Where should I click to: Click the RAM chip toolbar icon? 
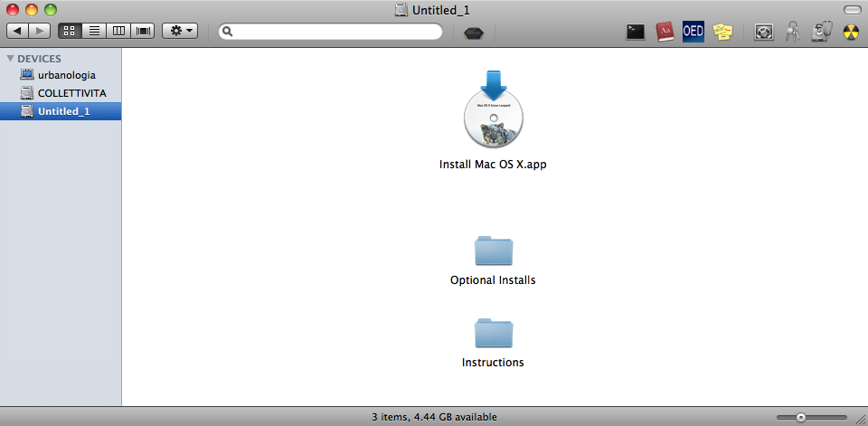pos(474,33)
